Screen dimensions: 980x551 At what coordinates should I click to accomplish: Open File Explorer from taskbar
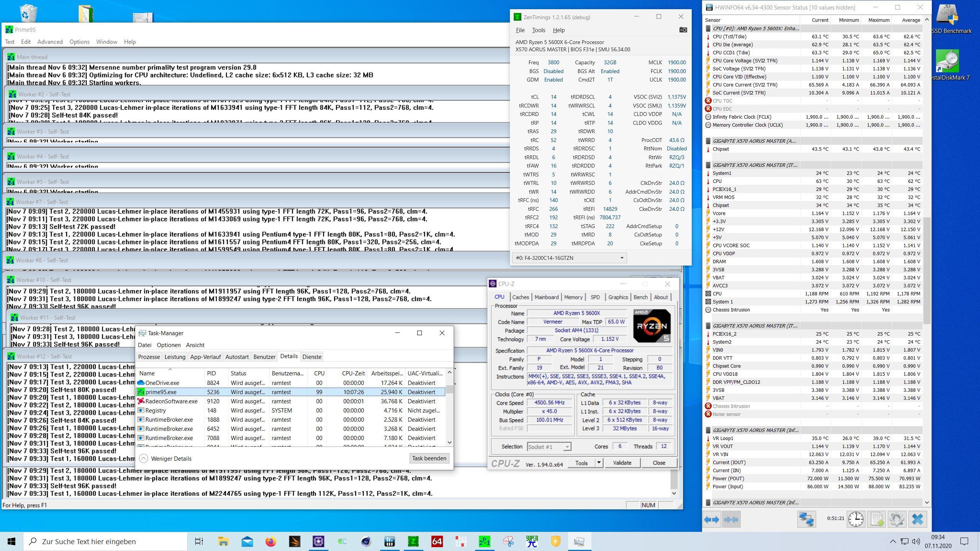(223, 541)
